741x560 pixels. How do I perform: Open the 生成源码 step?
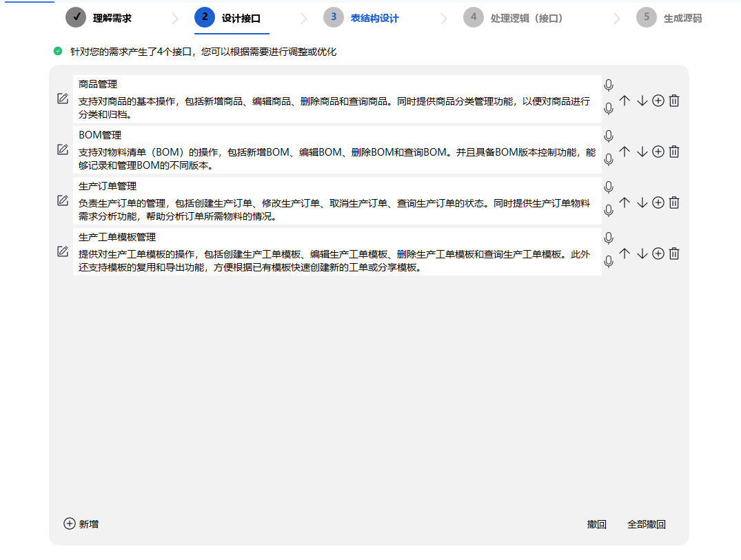click(669, 18)
